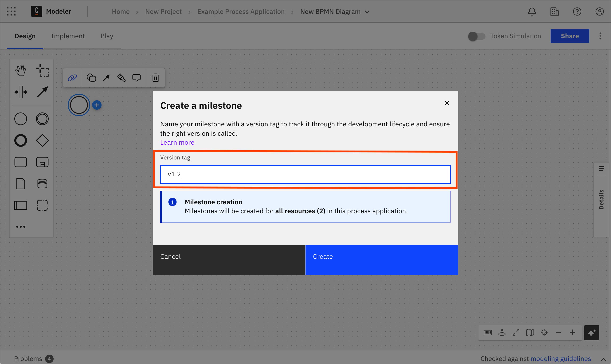Click inside the Version tag text field
Viewport: 611px width, 364px height.
pos(305,174)
